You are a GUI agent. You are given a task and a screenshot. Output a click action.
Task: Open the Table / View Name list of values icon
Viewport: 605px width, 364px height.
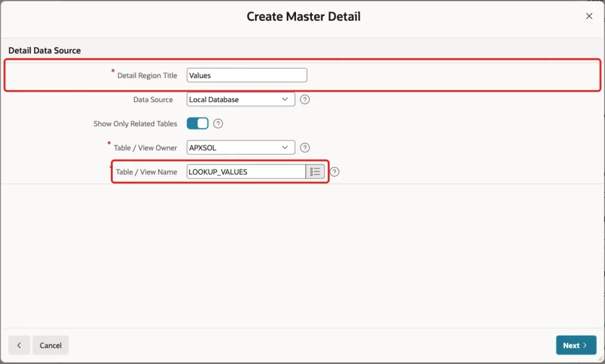(x=315, y=172)
